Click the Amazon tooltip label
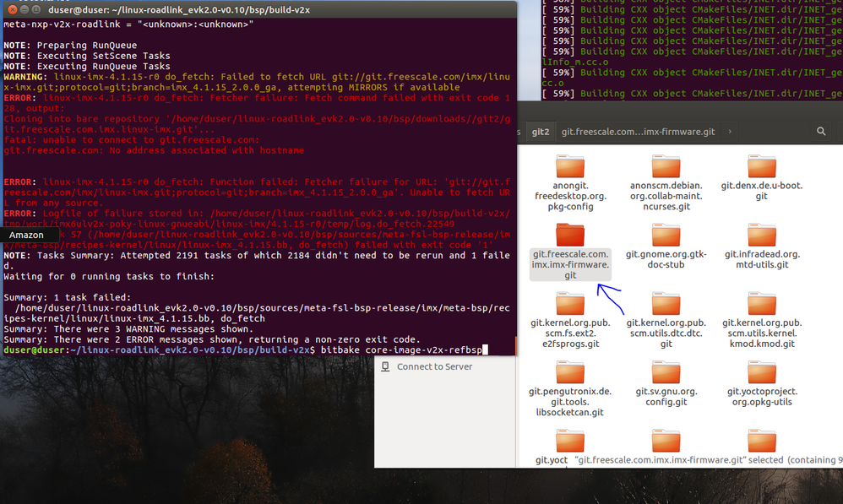Image resolution: width=843 pixels, height=504 pixels. 26,235
